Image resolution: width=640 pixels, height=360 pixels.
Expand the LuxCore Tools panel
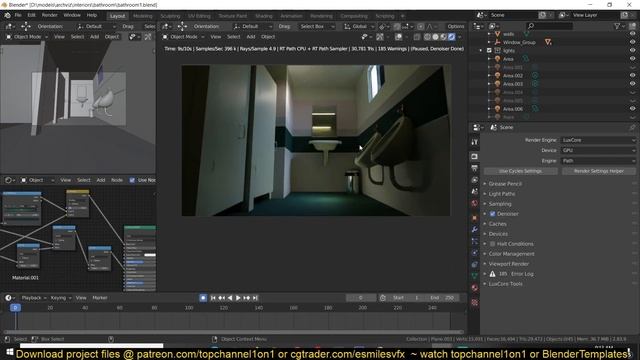505,284
